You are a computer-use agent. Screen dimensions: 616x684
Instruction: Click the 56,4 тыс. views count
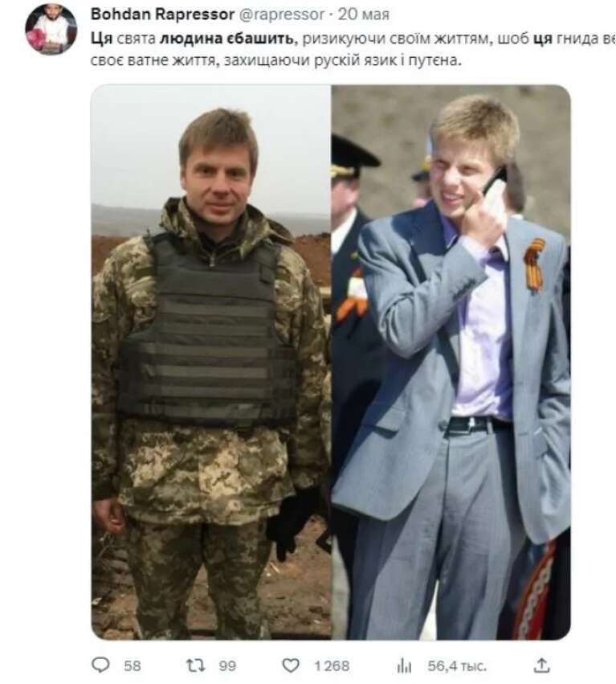(x=457, y=666)
